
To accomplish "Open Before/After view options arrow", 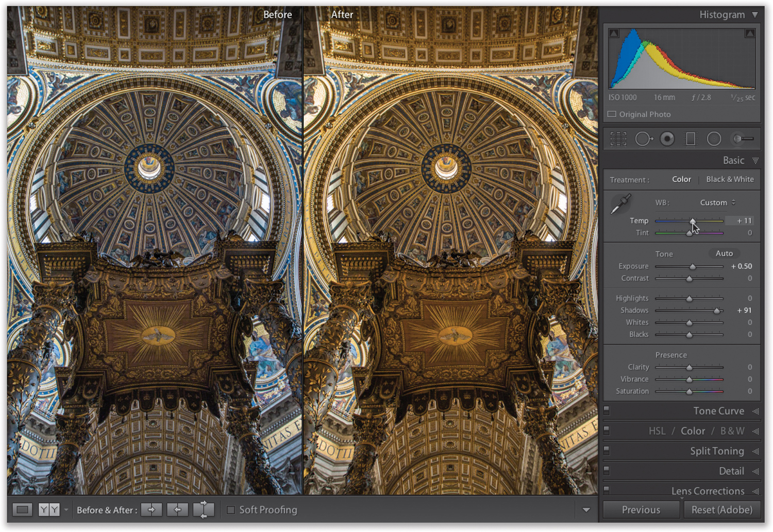I will (x=66, y=510).
